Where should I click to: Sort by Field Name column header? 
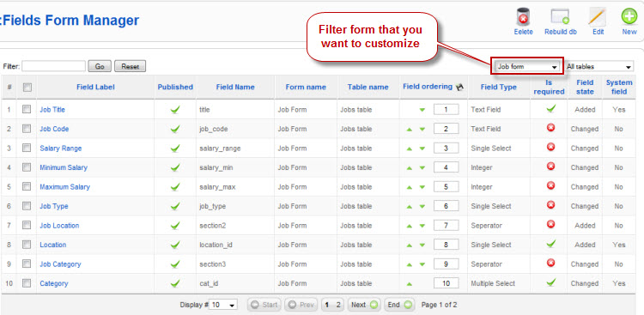click(x=235, y=87)
